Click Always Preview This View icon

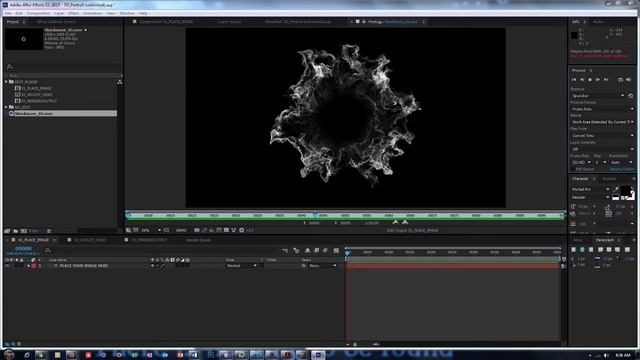pos(129,231)
